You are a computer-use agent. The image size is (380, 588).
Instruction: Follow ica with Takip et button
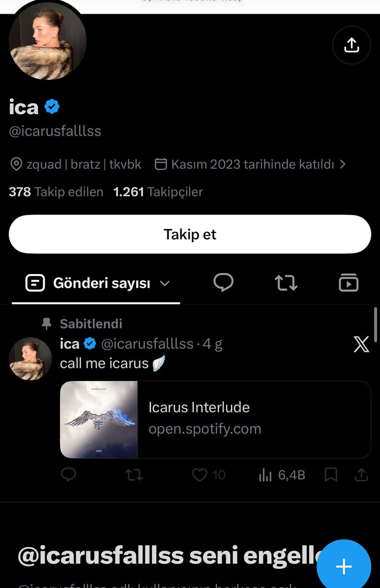pos(190,234)
